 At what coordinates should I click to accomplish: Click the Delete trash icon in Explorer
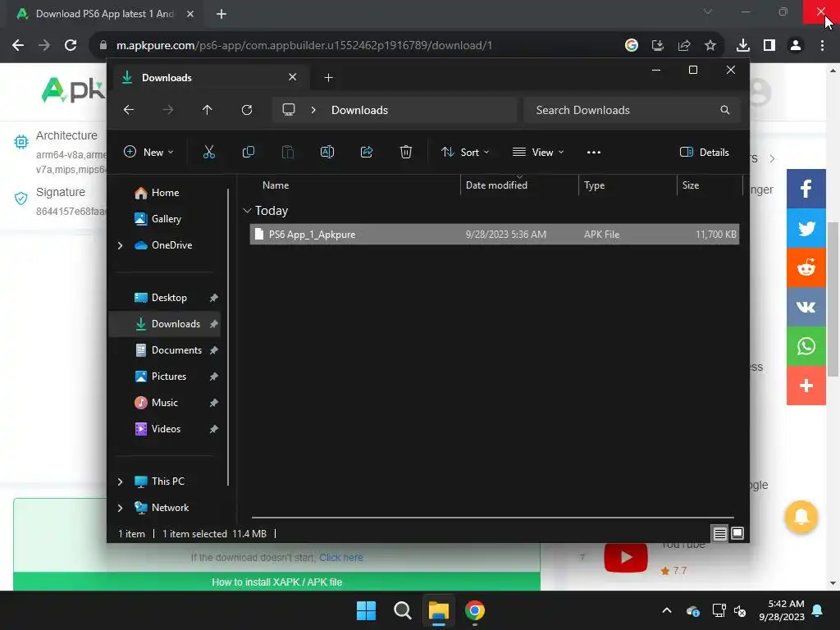406,152
